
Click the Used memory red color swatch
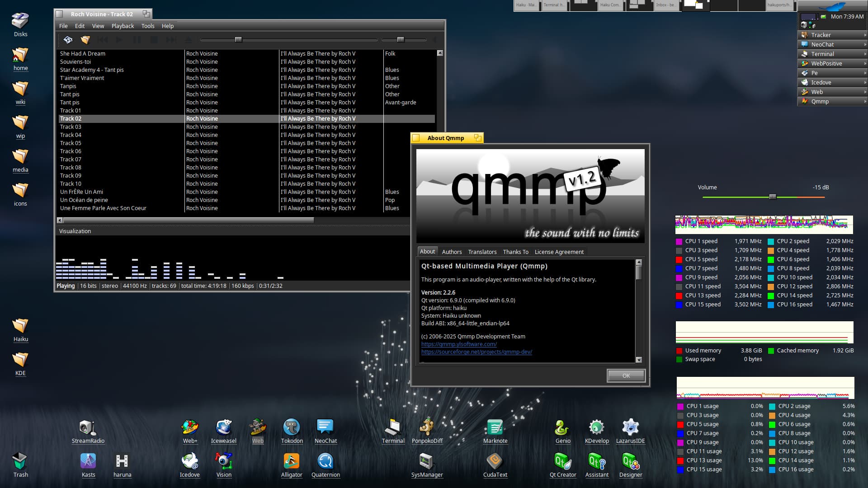[x=679, y=351]
